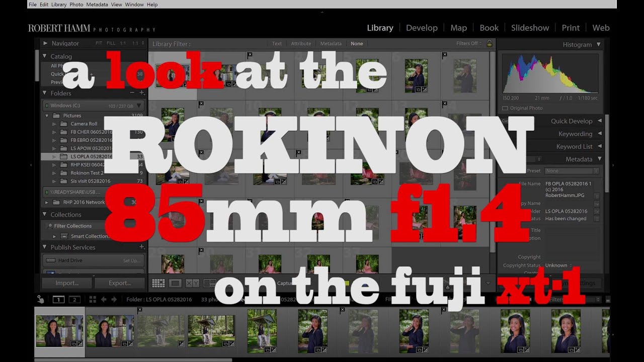Click the Export button
The height and width of the screenshot is (362, 644).
click(120, 283)
